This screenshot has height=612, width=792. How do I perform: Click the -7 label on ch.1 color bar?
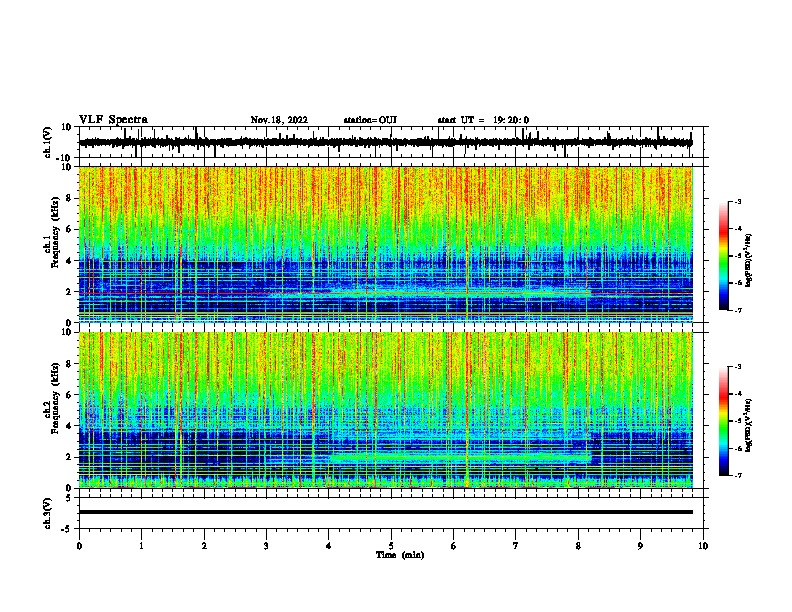(737, 310)
